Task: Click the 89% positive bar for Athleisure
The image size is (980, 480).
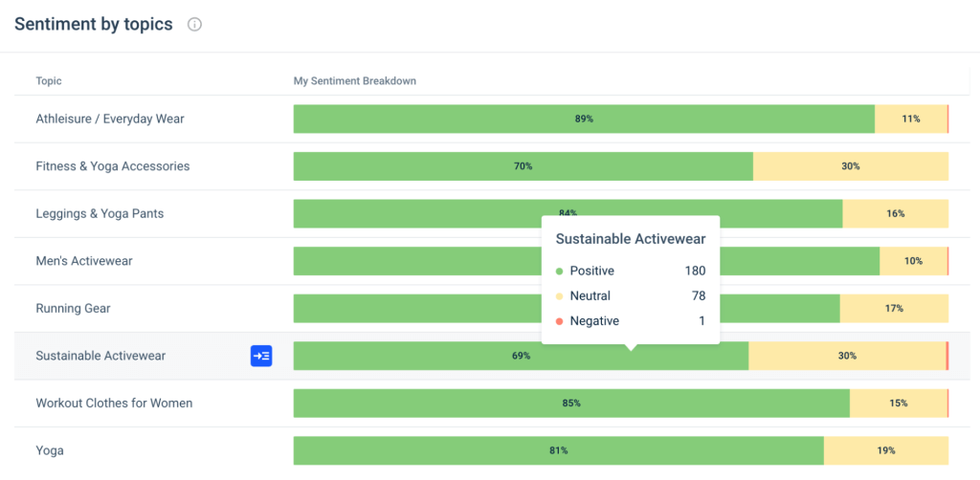Action: [x=584, y=119]
